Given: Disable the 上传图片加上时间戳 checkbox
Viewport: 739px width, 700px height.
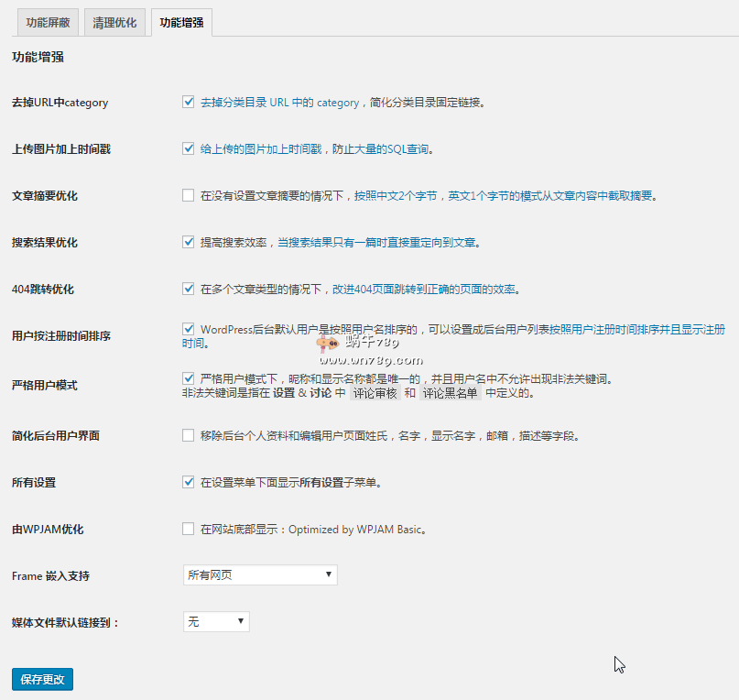Looking at the screenshot, I should 189,148.
